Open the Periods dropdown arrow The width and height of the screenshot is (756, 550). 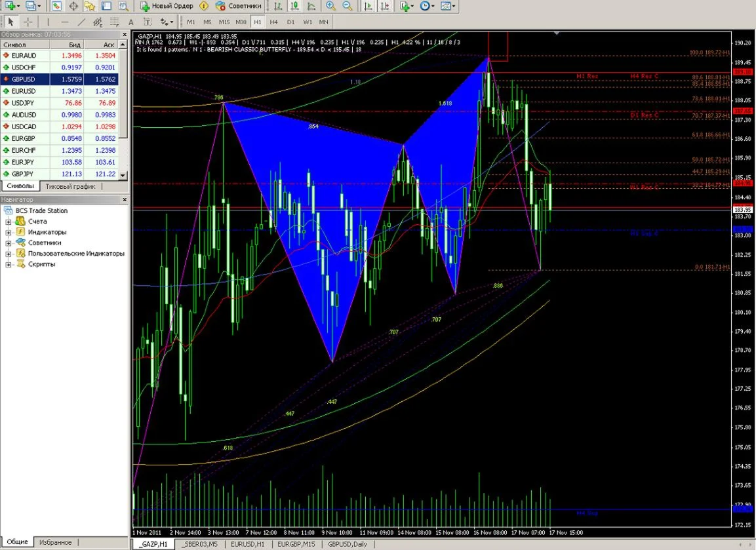[433, 6]
